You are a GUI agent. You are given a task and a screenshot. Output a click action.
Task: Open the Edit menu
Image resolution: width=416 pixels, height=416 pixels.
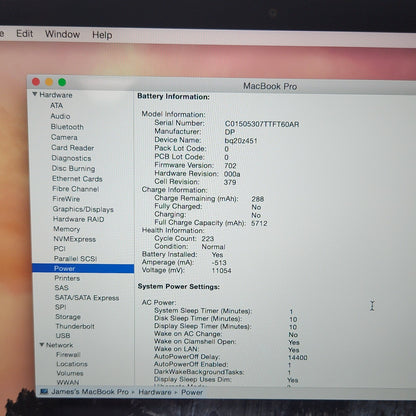click(x=25, y=34)
